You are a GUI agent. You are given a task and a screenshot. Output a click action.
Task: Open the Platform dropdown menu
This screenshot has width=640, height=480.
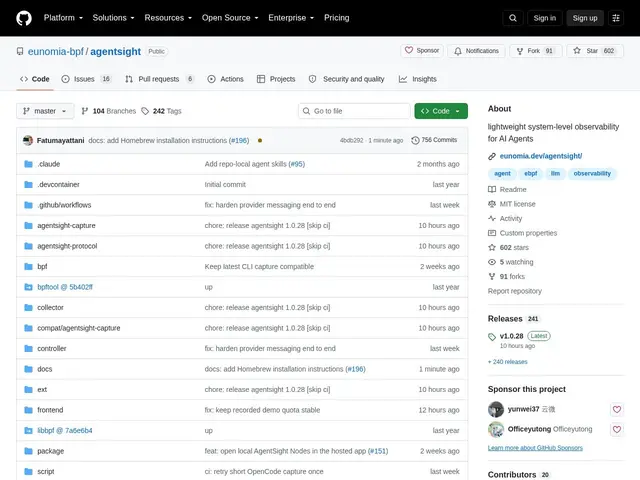[x=63, y=18]
